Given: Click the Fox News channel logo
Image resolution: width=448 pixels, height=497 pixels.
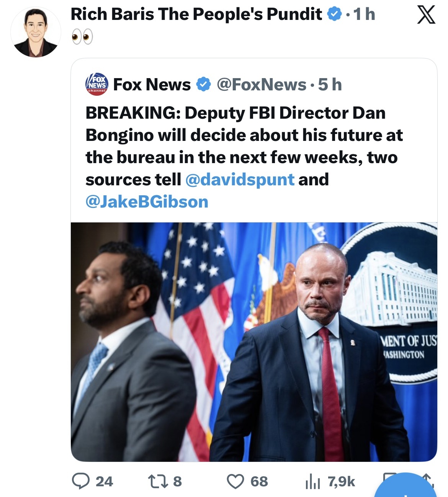Looking at the screenshot, I should point(96,84).
